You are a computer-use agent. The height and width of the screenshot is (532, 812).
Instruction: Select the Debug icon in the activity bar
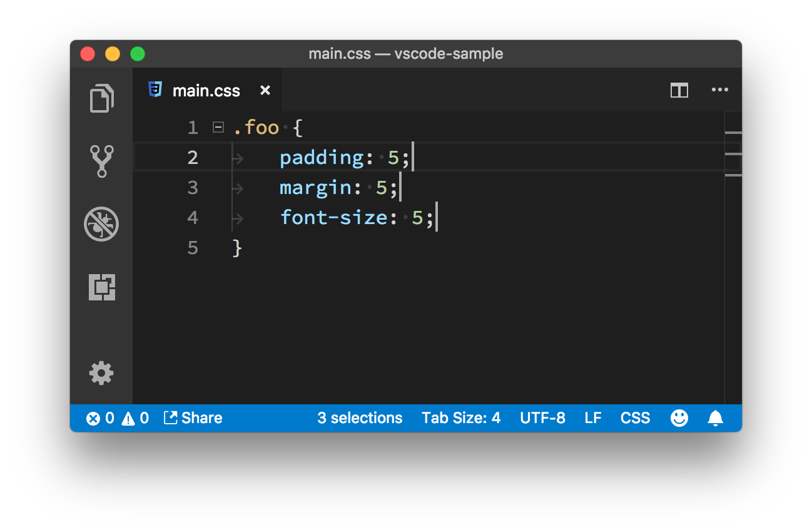(101, 224)
